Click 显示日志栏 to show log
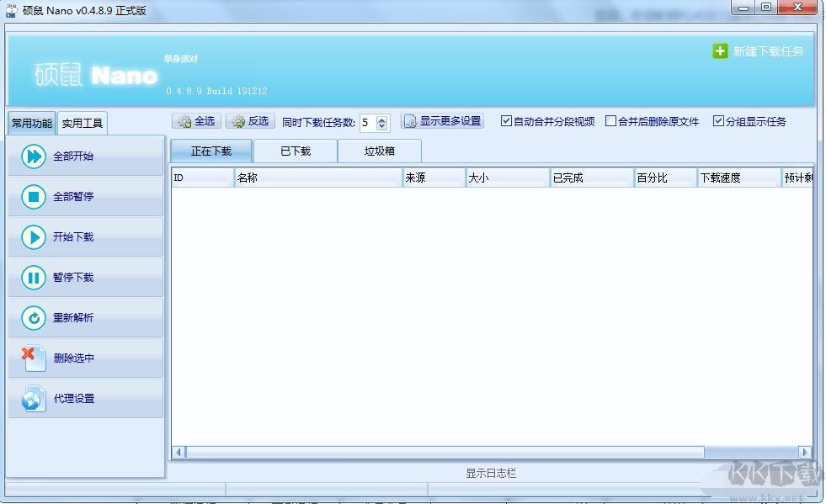This screenshot has width=826, height=504. 491,473
